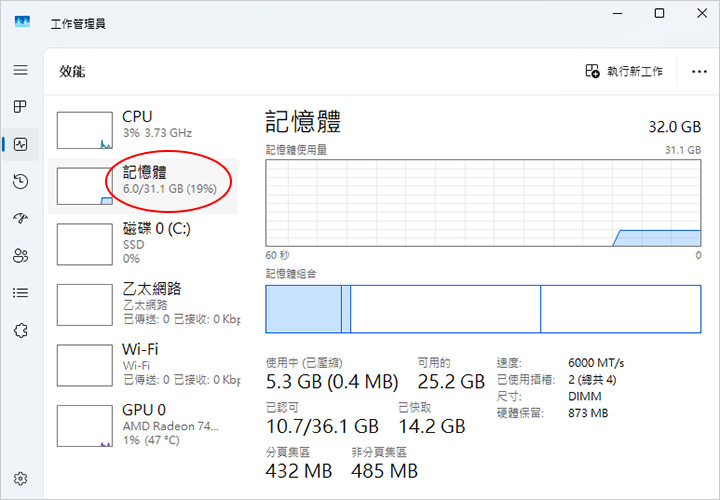720x500 pixels.
Task: Close the Task Manager window
Action: (702, 13)
